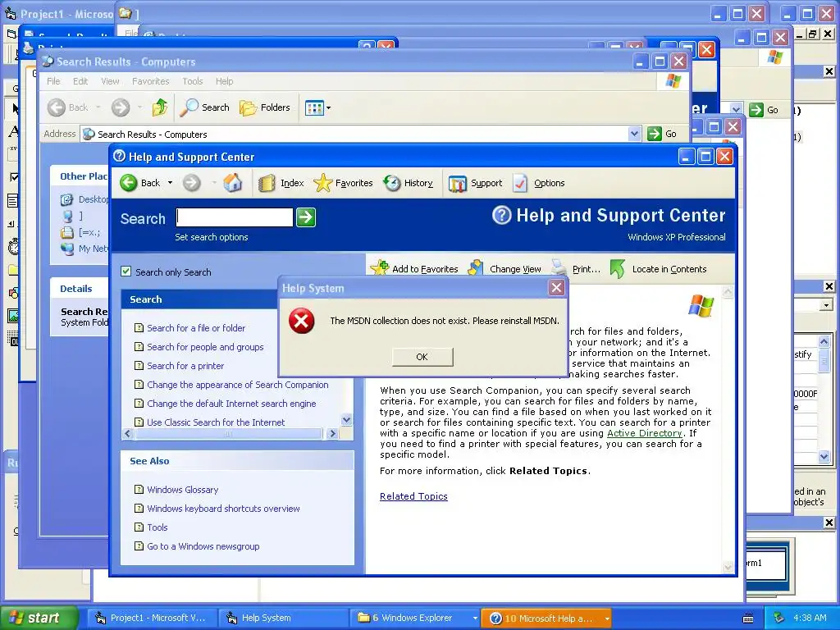
Task: Open Windows keyboard shortcuts overview
Action: [x=223, y=509]
